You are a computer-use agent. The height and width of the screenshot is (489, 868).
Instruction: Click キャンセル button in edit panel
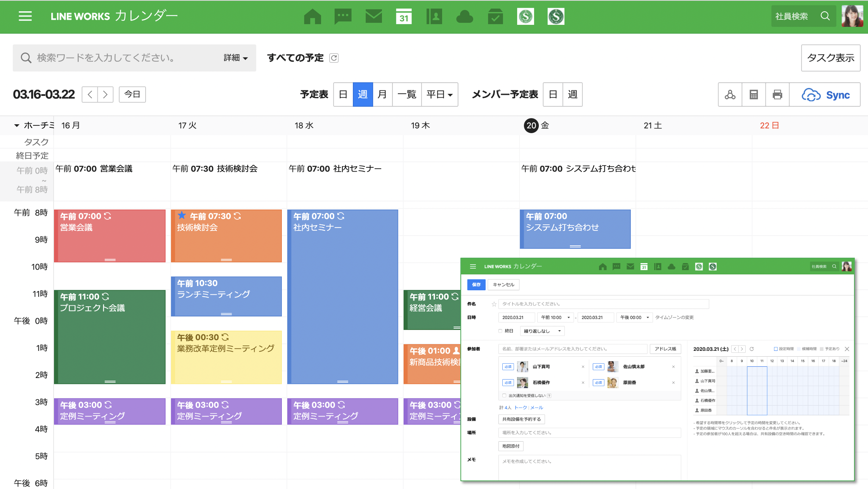coord(503,284)
